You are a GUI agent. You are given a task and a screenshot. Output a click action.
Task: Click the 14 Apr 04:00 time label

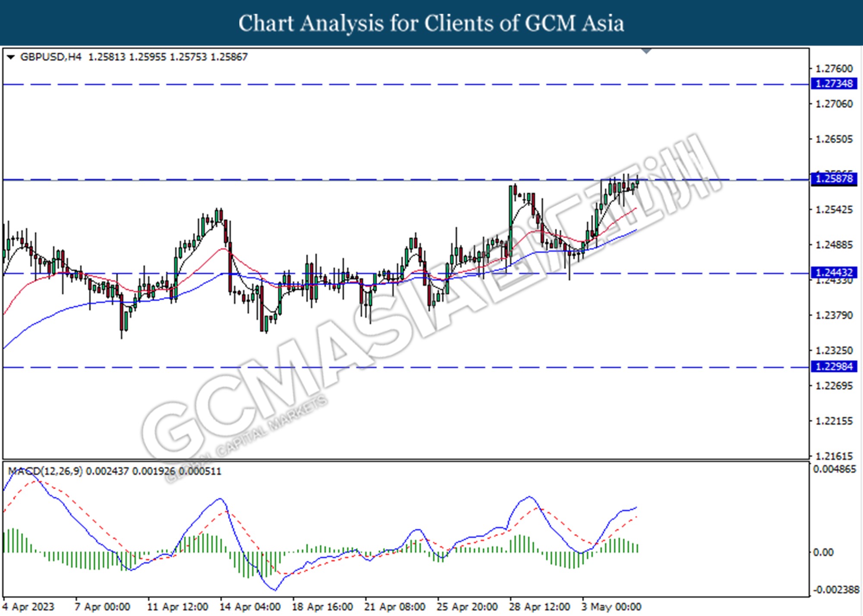pos(250,607)
